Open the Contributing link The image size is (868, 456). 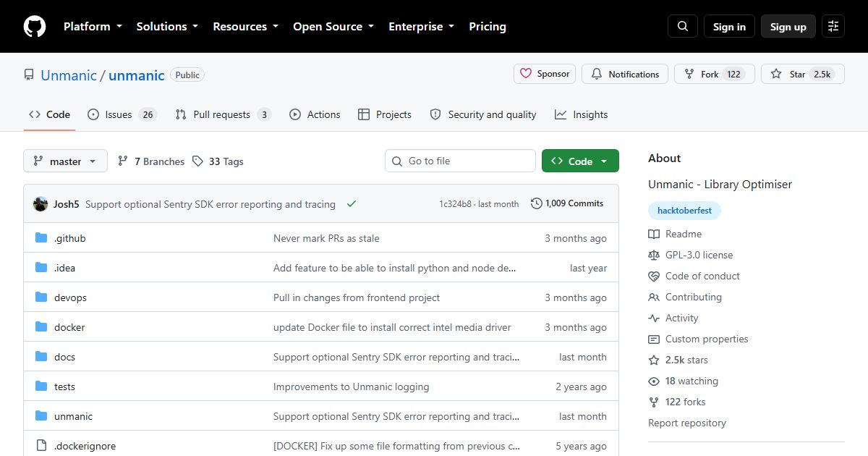685,297
